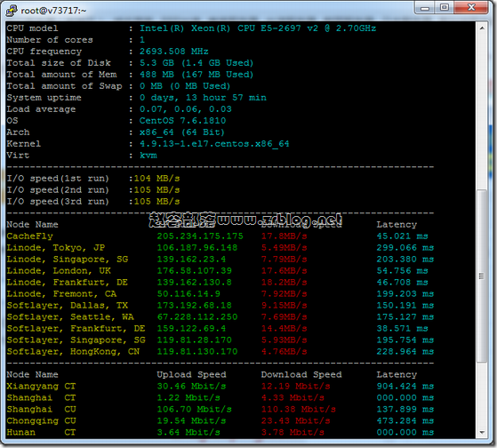Minimize the root@v73717 terminal window
Viewport: 497px width, 448px height.
(425, 8)
